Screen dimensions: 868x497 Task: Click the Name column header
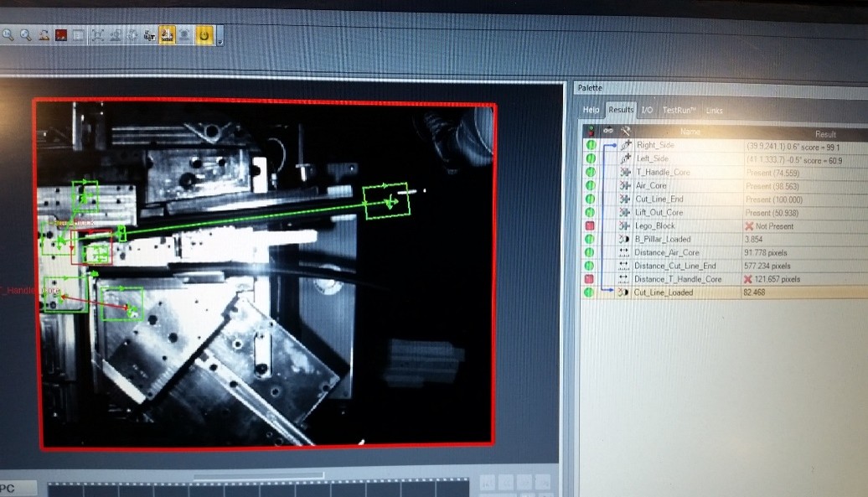click(690, 132)
